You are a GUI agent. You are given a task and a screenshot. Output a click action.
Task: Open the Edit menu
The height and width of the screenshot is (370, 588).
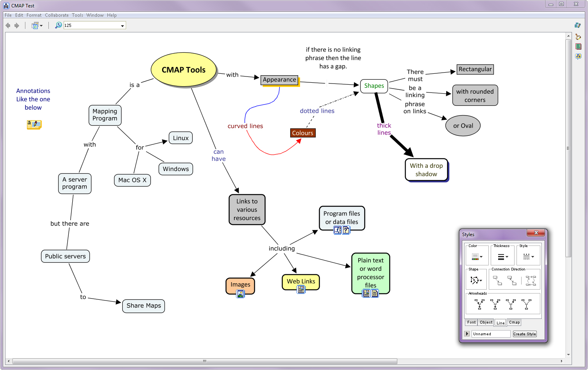tap(19, 15)
